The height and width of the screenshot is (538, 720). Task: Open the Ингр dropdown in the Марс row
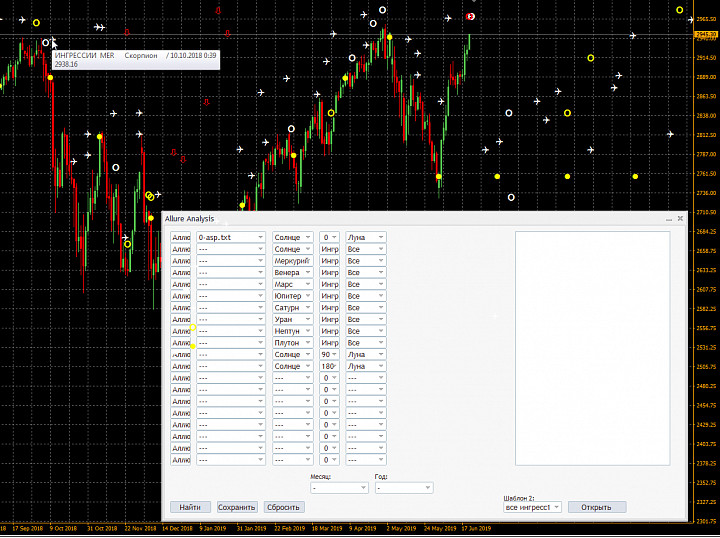point(329,284)
